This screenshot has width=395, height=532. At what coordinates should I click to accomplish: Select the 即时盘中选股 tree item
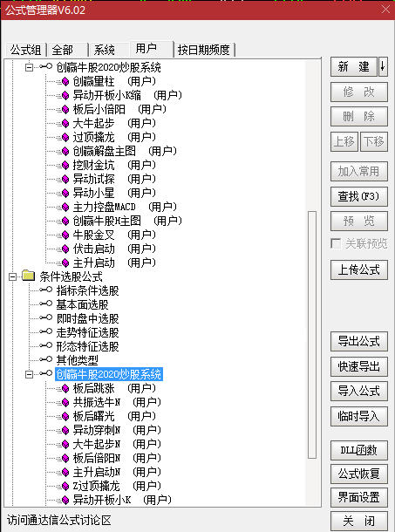pyautogui.click(x=87, y=318)
